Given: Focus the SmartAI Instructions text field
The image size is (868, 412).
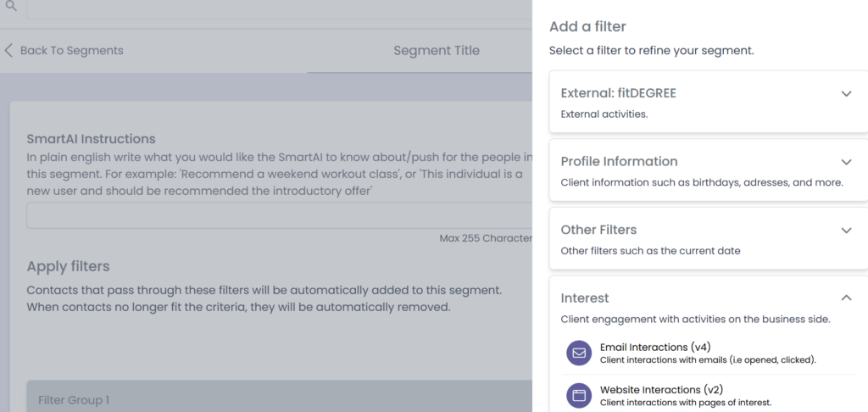Looking at the screenshot, I should point(280,215).
